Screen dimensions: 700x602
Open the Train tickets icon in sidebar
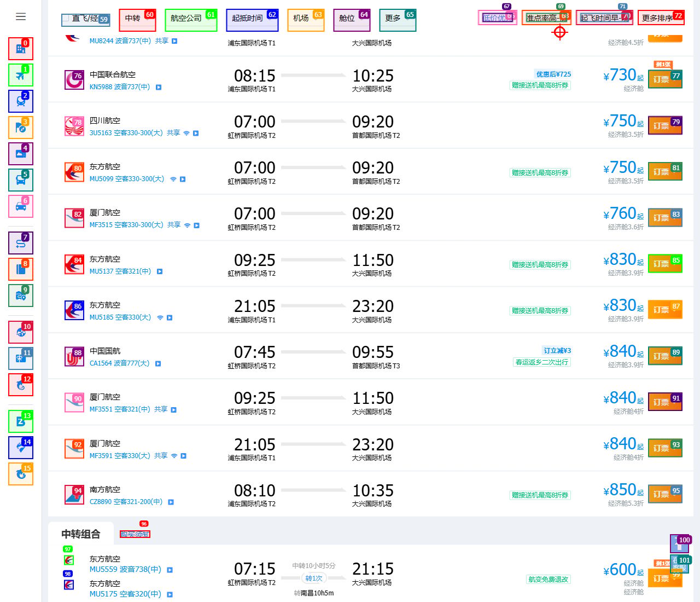(21, 101)
